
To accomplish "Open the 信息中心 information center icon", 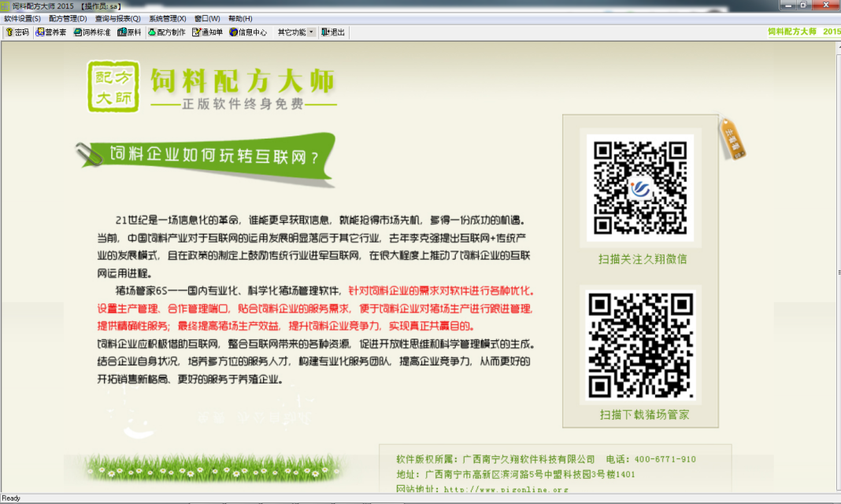I will tap(248, 32).
